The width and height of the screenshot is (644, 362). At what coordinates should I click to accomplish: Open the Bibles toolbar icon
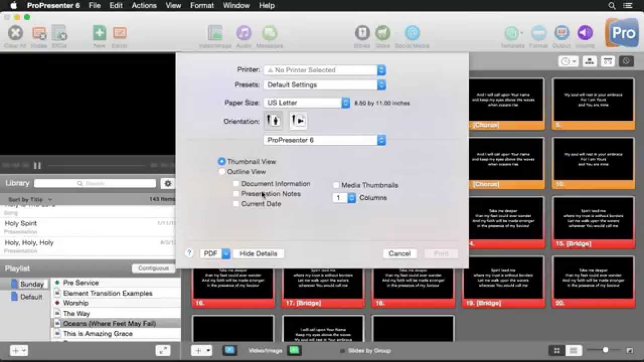point(362,33)
